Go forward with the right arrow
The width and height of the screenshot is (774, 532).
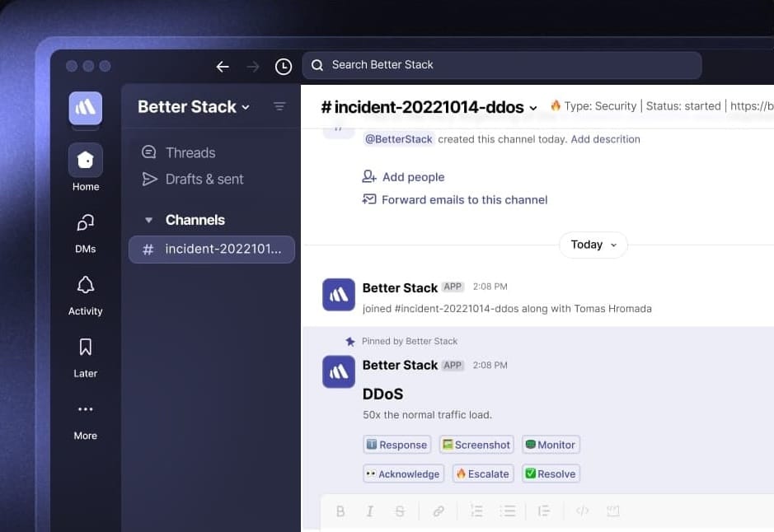point(253,66)
